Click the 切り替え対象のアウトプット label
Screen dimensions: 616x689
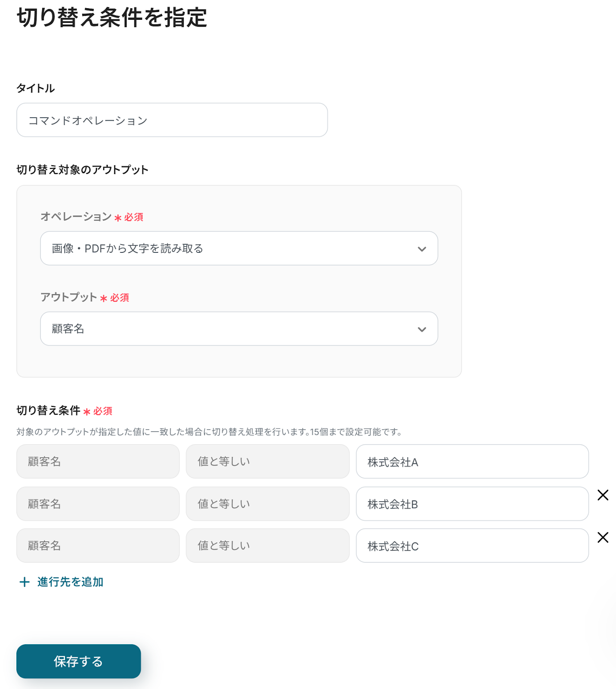[82, 170]
